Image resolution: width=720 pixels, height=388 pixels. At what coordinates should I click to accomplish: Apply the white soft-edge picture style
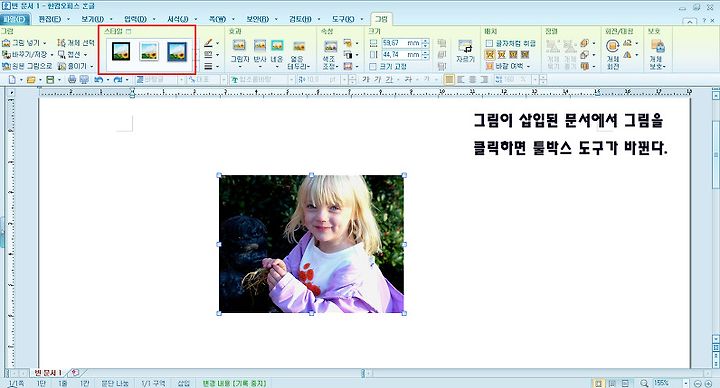(x=149, y=51)
